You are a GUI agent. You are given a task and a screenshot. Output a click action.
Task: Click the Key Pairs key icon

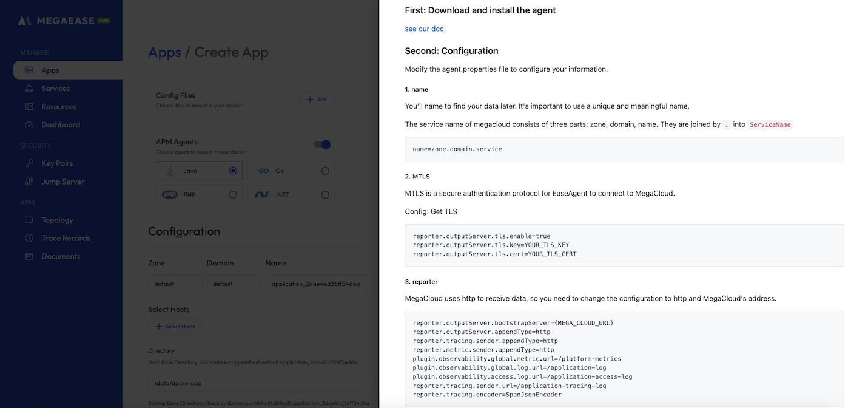(29, 163)
